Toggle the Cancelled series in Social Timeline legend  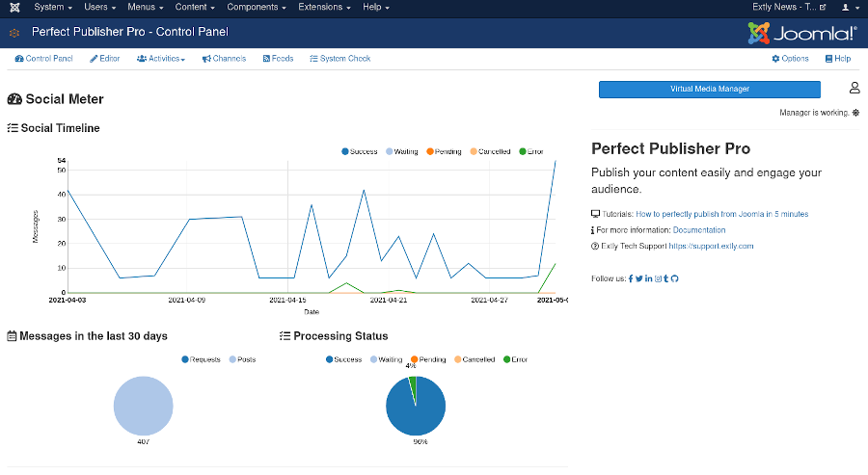pos(490,151)
